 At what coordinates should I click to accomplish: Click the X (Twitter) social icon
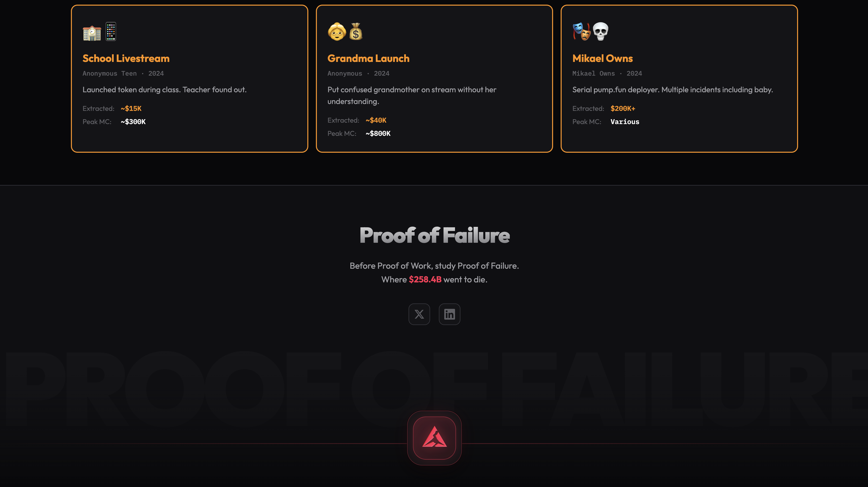[419, 314]
